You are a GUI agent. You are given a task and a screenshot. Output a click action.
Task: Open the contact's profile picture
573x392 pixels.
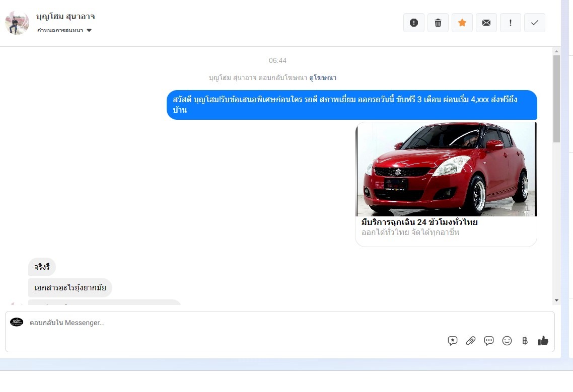pyautogui.click(x=17, y=23)
